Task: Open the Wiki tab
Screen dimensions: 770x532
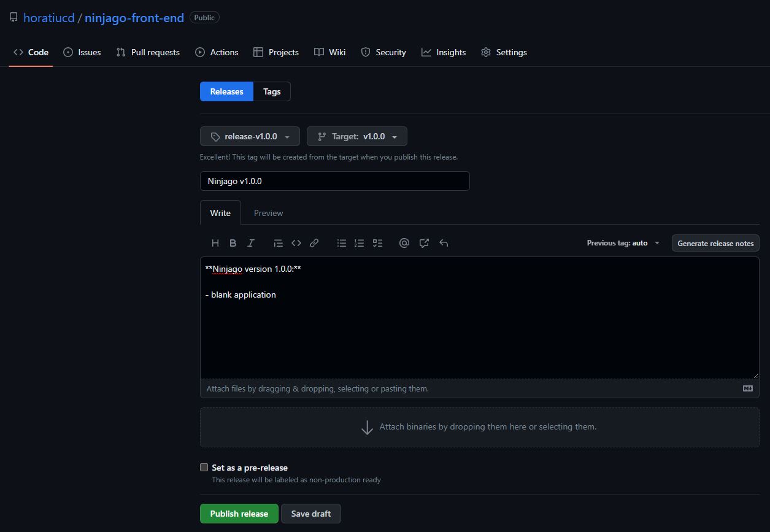Action: click(x=330, y=52)
